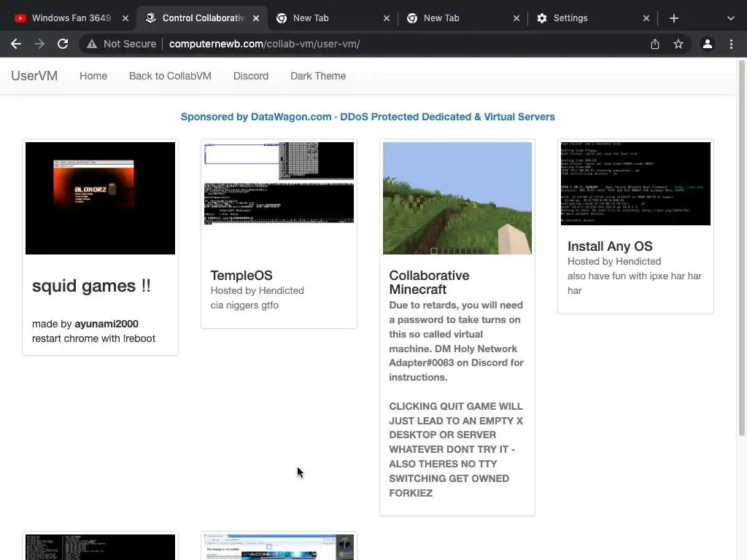Click the Install Any OS title
The width and height of the screenshot is (747, 560).
610,246
